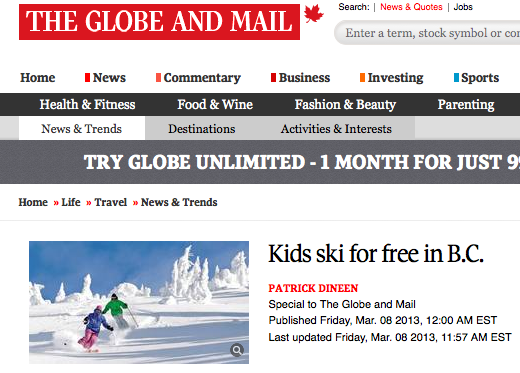Switch to the Destinations tab
Viewport: 520px width, 373px height.
[x=202, y=129]
